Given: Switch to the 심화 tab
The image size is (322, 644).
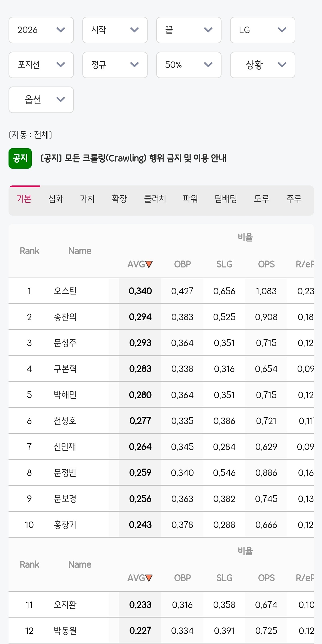Looking at the screenshot, I should 56,199.
